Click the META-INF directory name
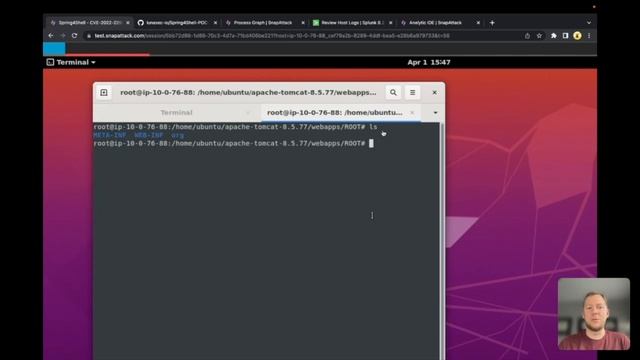640x360 pixels. [109, 135]
